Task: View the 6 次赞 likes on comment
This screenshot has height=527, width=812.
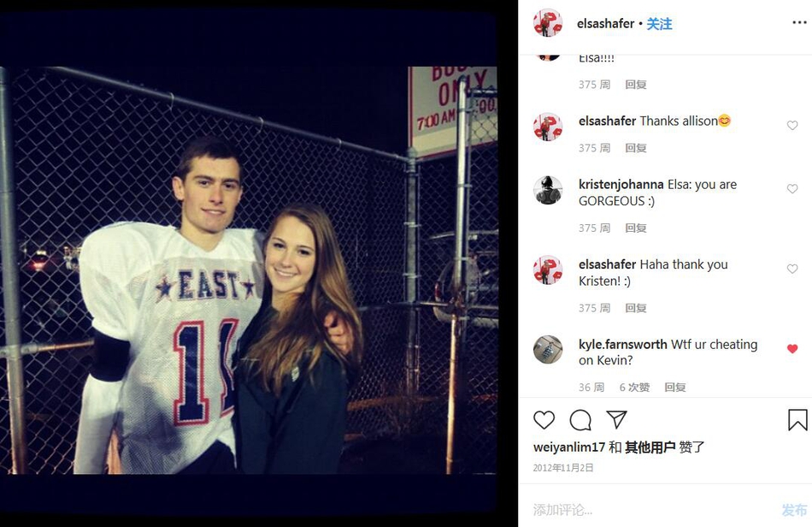Action: (634, 388)
